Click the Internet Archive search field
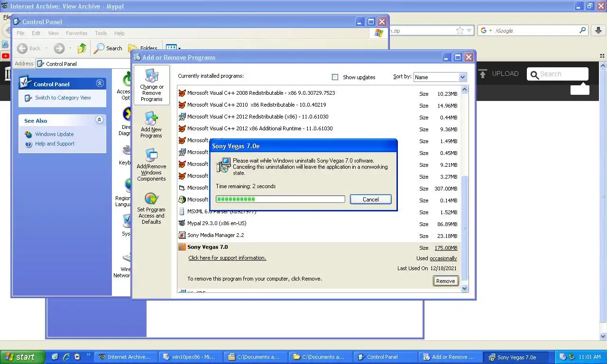Image resolution: width=607 pixels, height=364 pixels. (x=558, y=74)
